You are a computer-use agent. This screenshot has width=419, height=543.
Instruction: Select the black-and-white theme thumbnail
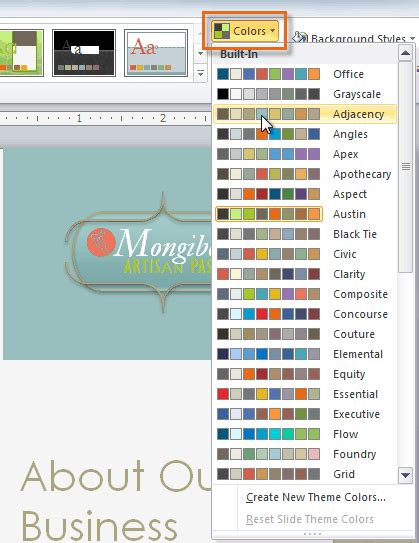click(x=84, y=53)
